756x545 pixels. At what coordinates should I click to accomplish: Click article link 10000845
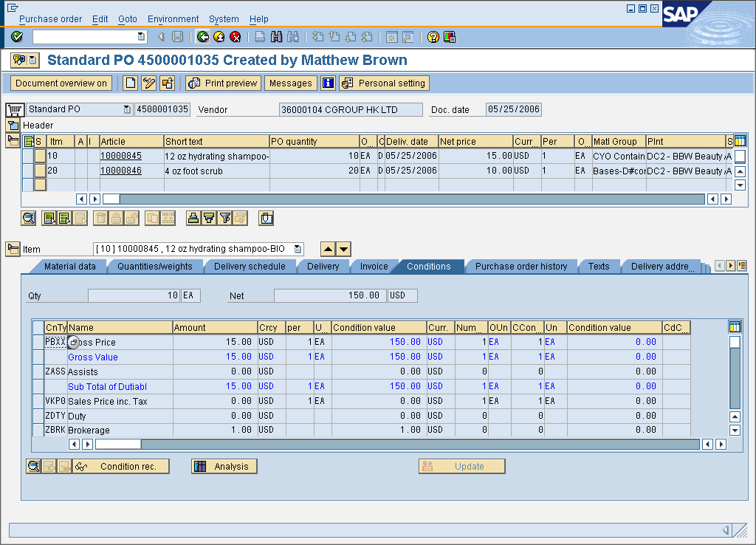point(121,156)
